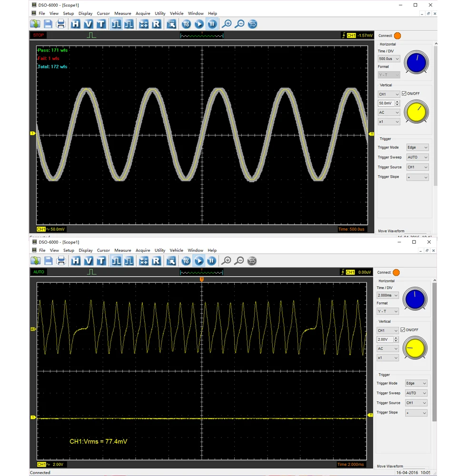The height and width of the screenshot is (476, 476).
Task: Open AC coupling dropdown in top window
Action: [389, 112]
